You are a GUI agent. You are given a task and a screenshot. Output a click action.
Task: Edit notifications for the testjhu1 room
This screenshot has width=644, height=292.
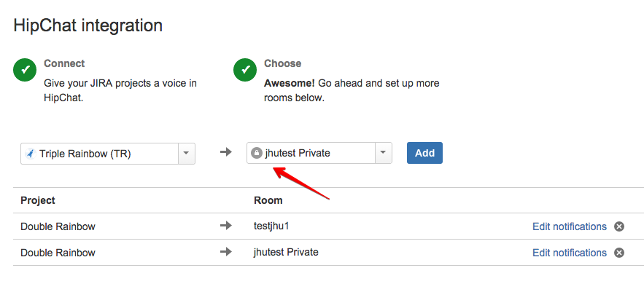click(570, 226)
